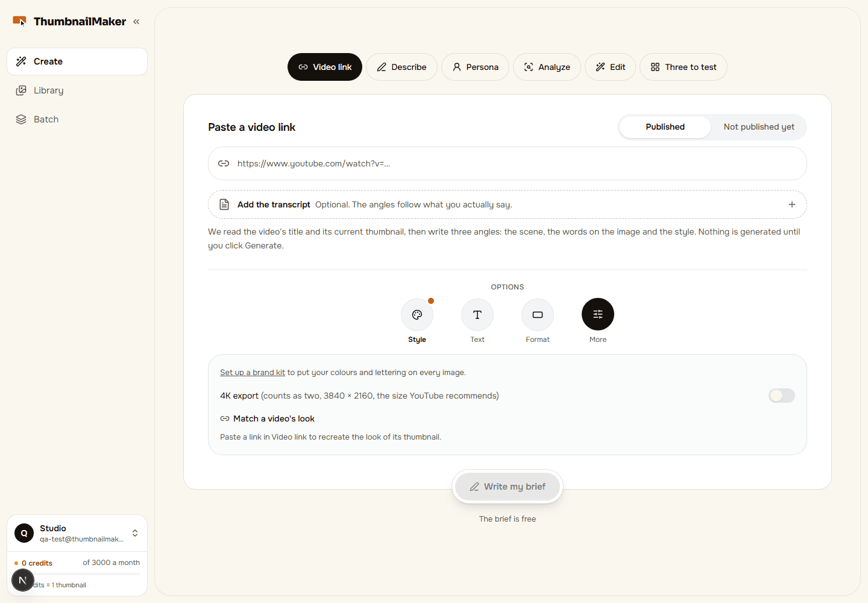Click the Write my brief button
Image resolution: width=868 pixels, height=603 pixels.
[x=508, y=487]
